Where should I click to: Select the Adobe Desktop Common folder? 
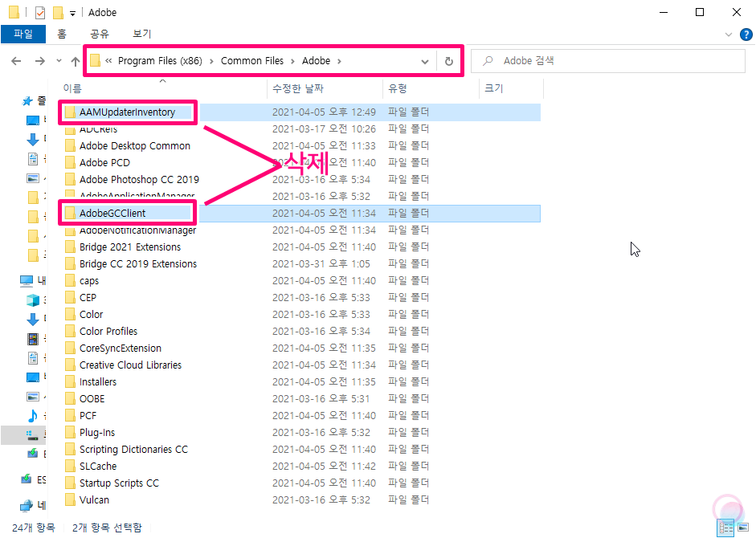point(134,145)
